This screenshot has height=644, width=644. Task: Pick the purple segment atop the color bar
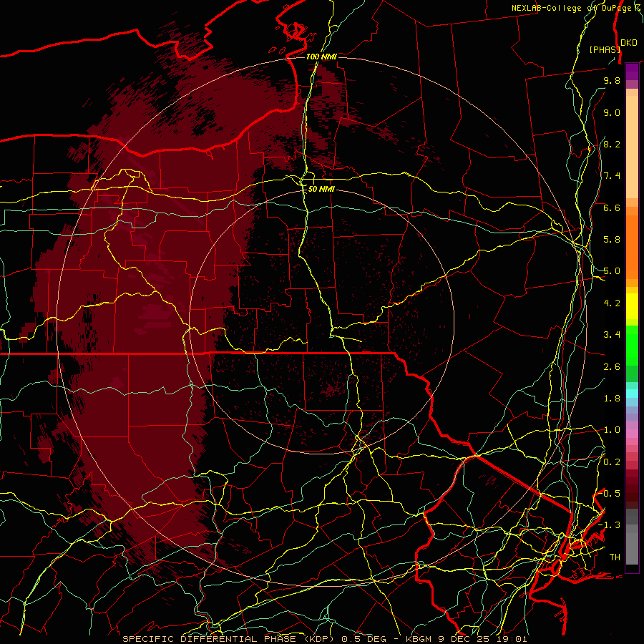pyautogui.click(x=632, y=71)
